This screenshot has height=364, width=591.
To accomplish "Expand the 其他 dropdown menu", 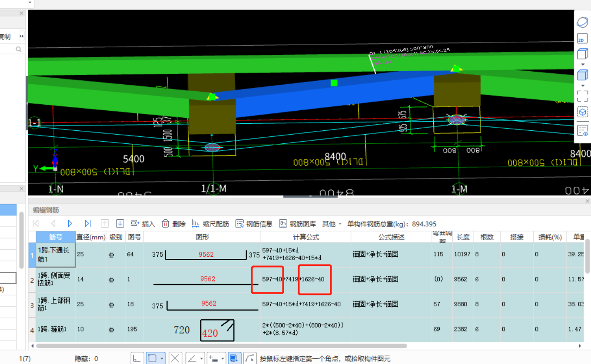I will 332,224.
